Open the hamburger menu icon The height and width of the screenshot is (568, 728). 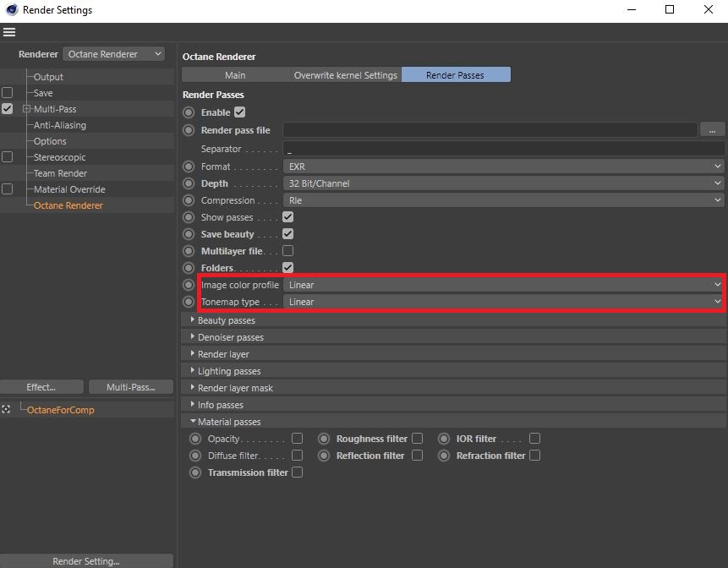click(x=9, y=32)
